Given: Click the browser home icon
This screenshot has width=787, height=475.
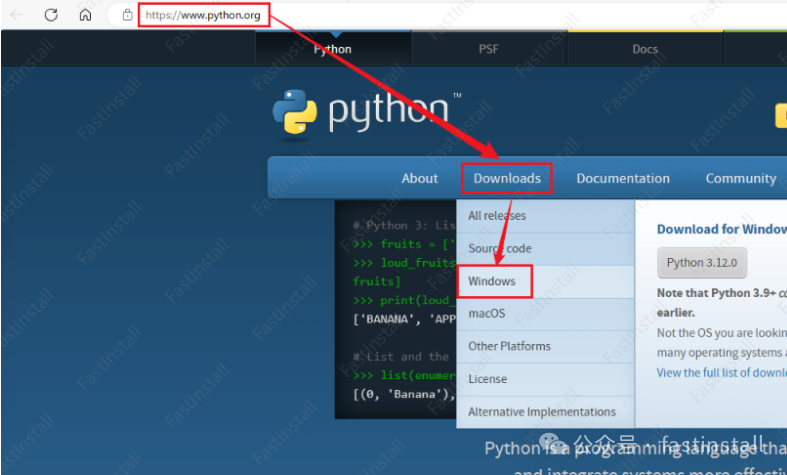Looking at the screenshot, I should [x=85, y=15].
